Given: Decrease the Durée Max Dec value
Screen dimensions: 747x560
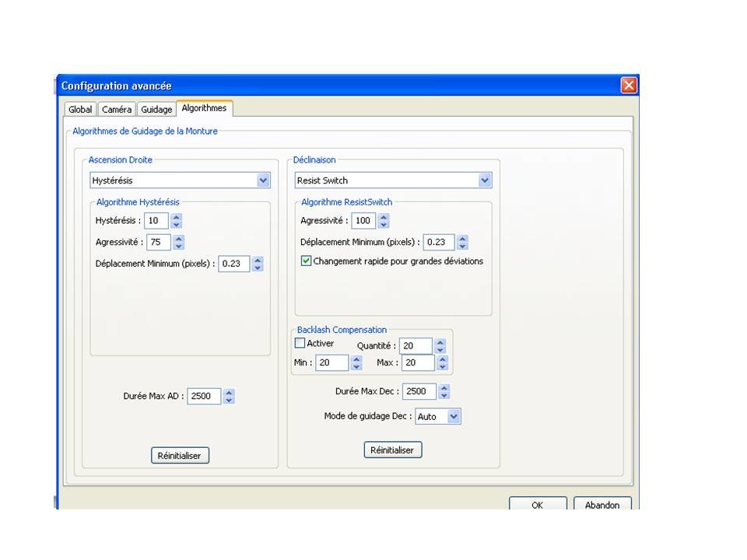Looking at the screenshot, I should 444,396.
